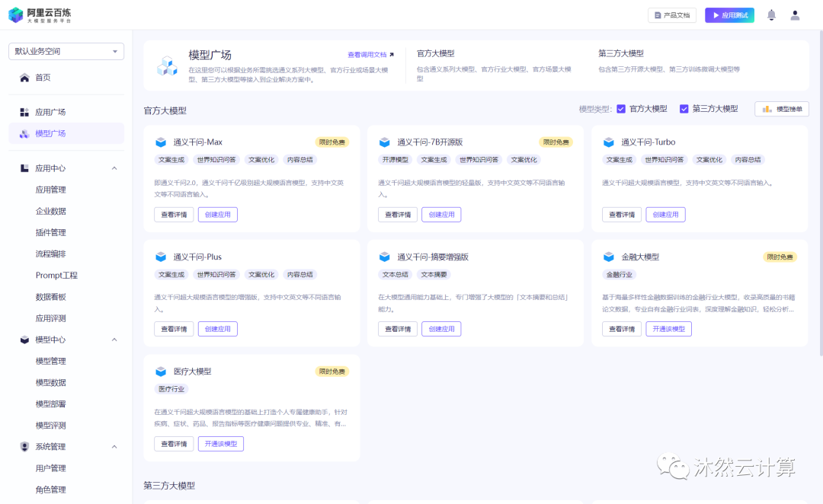This screenshot has width=823, height=504.
Task: Click 创建应用 for 通义千问-Turbo
Action: point(665,215)
